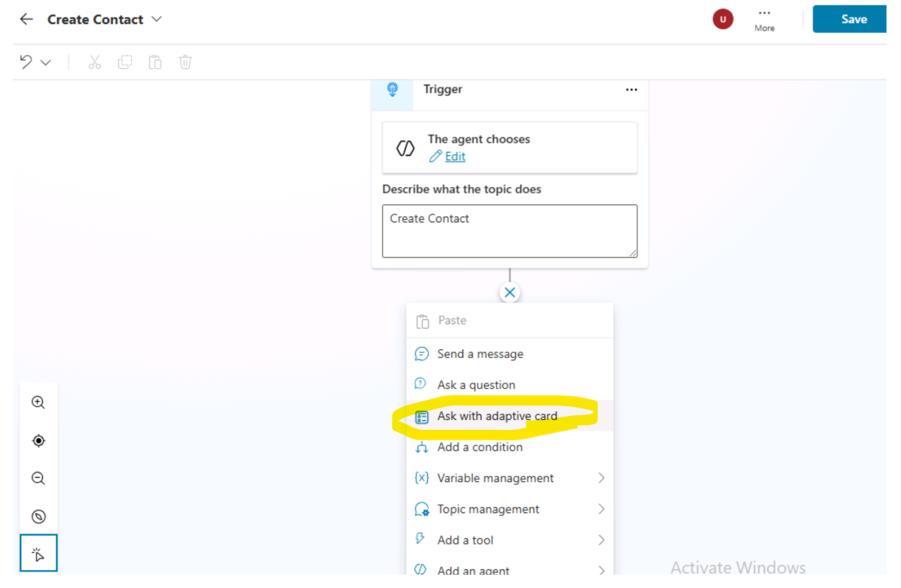Click the Edit link under trigger
The height and width of the screenshot is (588, 901).
[454, 156]
